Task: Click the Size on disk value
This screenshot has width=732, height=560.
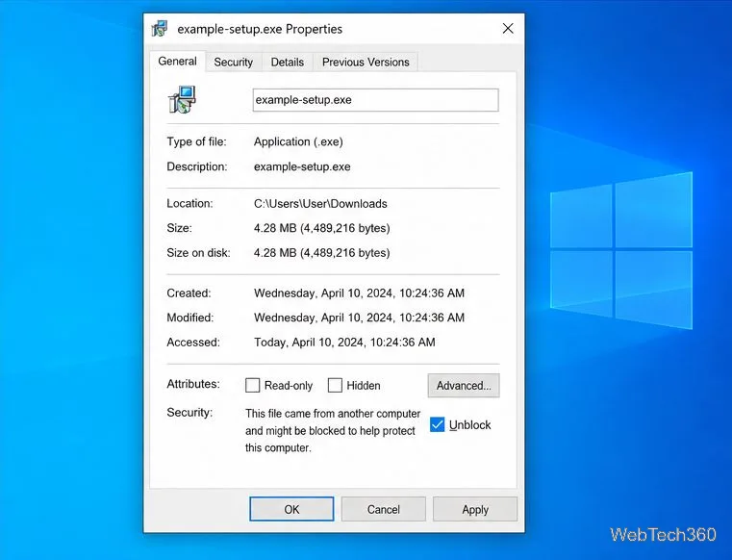Action: point(321,253)
